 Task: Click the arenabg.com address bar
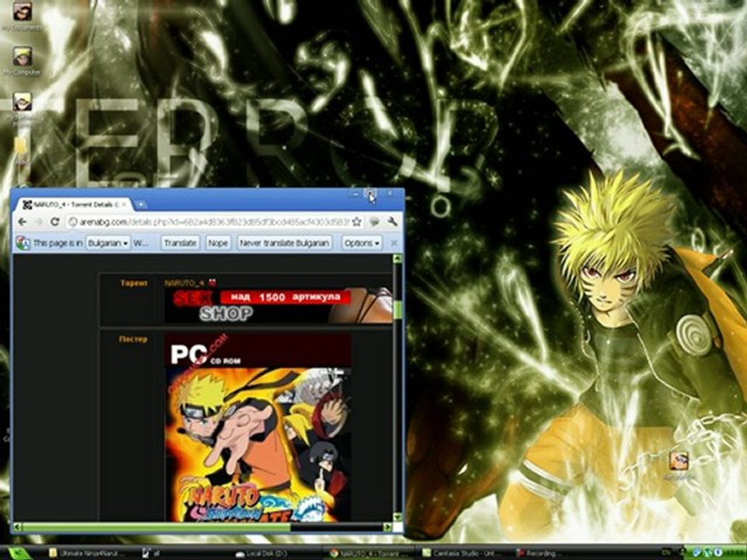coord(213,222)
